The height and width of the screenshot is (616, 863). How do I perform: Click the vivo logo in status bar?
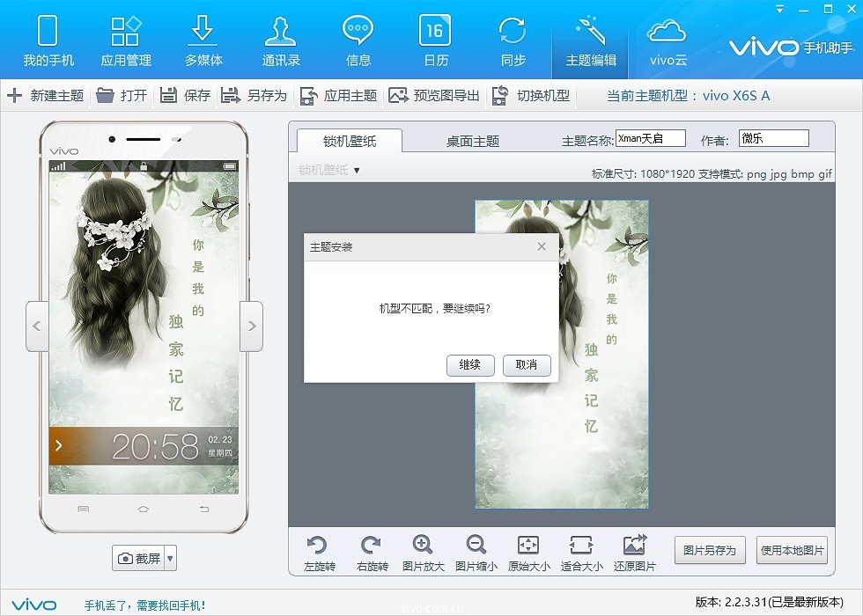point(34,605)
